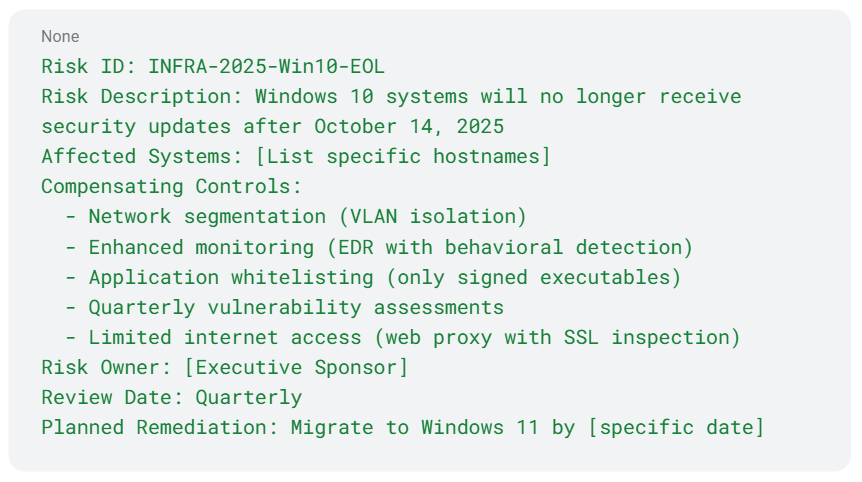Click the "Compensating Controls:" heading line
This screenshot has width=862, height=482.
pyautogui.click(x=171, y=187)
